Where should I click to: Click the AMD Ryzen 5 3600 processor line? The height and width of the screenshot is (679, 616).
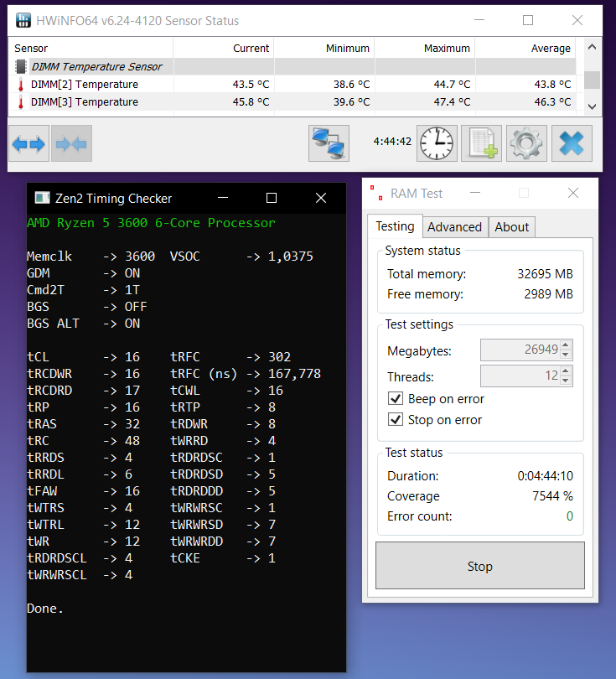[151, 223]
